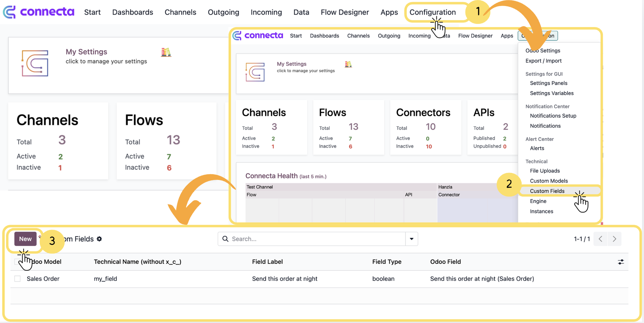Sort by the Odoo Field column header
Image resolution: width=644 pixels, height=323 pixels.
pyautogui.click(x=445, y=262)
